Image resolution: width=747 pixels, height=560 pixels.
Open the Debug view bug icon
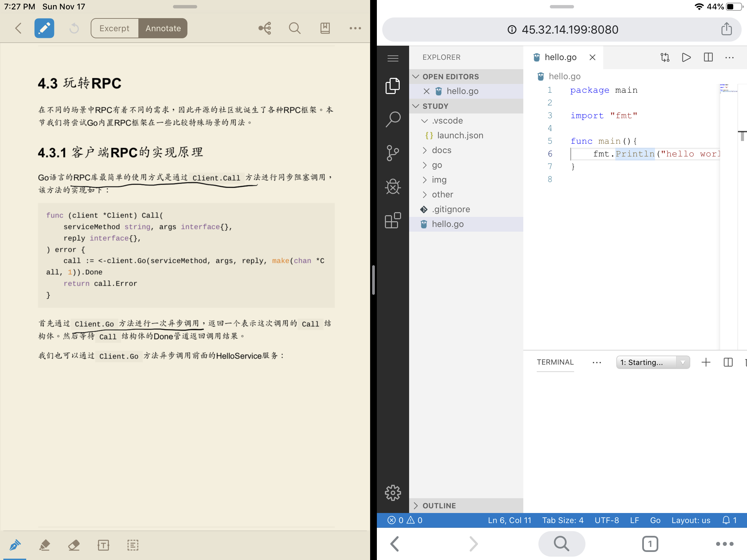[393, 186]
